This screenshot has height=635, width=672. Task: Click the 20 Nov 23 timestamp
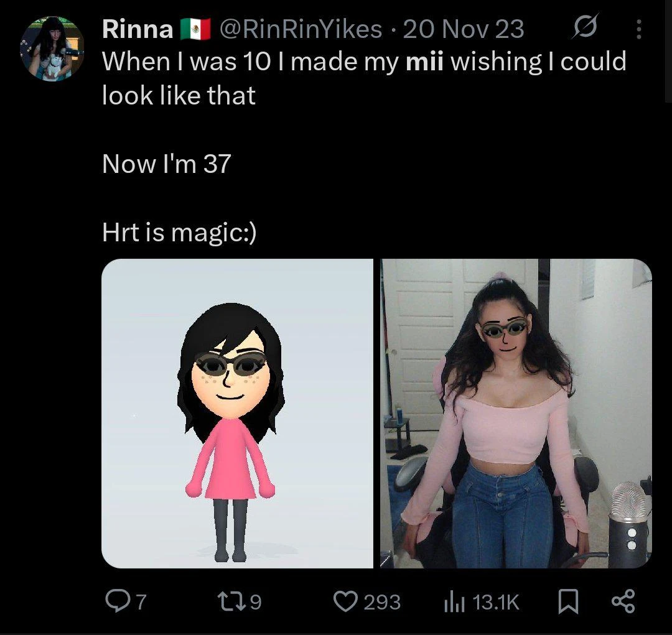[463, 29]
